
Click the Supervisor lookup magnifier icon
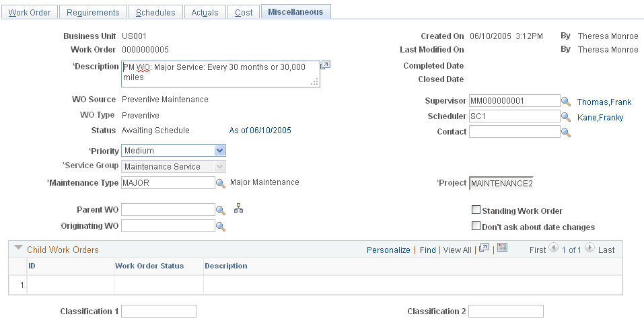click(566, 101)
